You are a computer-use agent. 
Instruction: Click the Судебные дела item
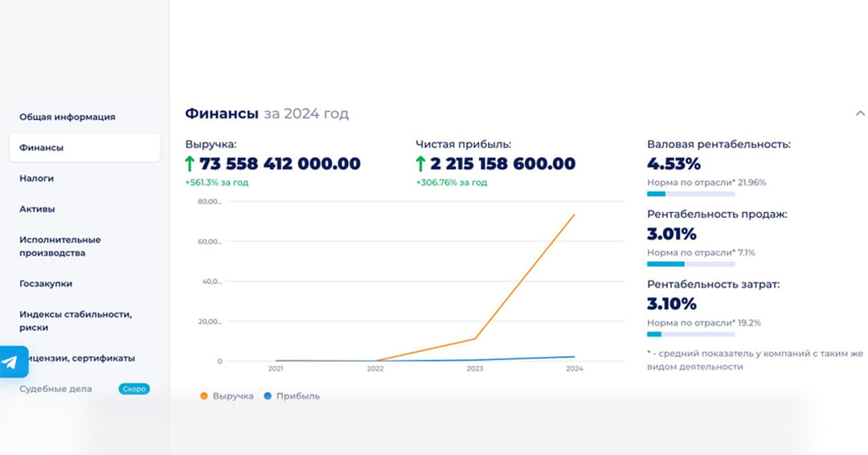pos(55,389)
